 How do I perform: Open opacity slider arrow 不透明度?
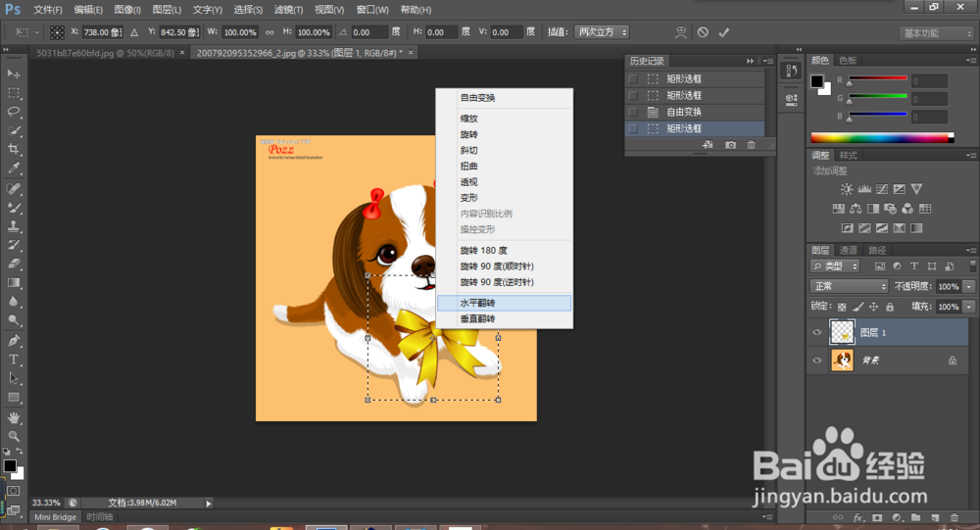coord(969,286)
